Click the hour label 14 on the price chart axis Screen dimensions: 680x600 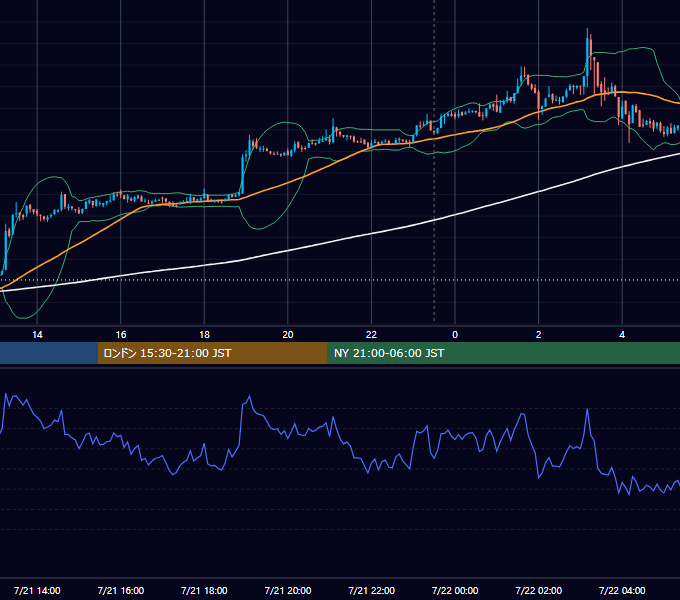point(37,335)
